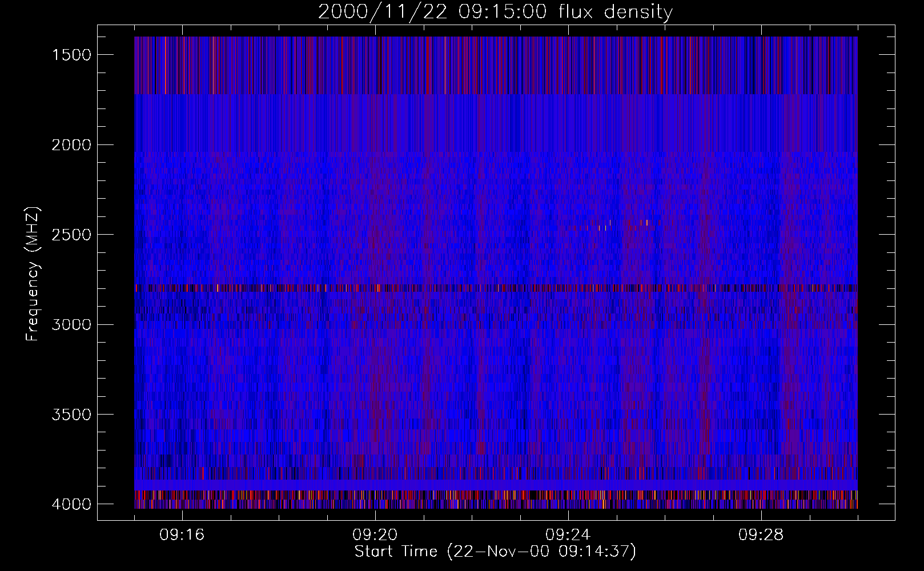Click the 3500 frequency tick label
This screenshot has height=571, width=924.
tap(71, 415)
